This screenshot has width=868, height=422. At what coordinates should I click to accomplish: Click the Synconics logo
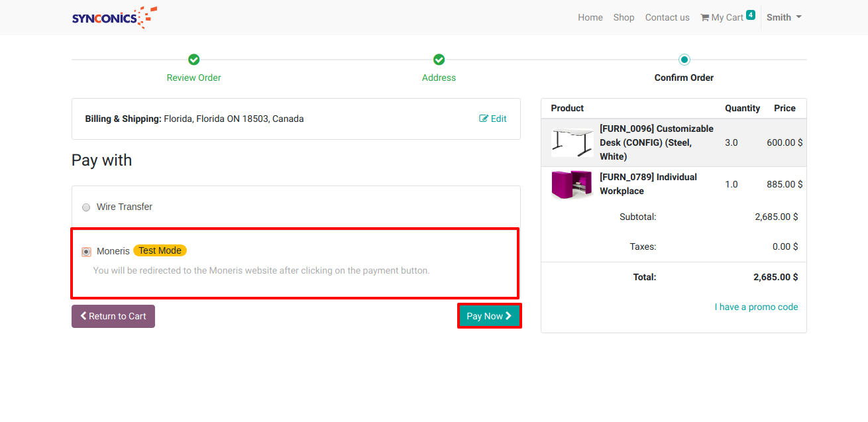(x=114, y=17)
